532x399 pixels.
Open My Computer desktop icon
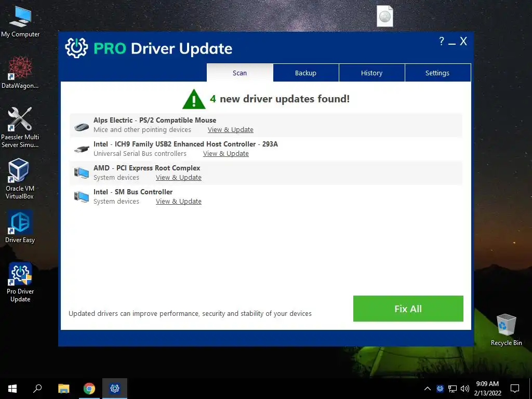(20, 22)
